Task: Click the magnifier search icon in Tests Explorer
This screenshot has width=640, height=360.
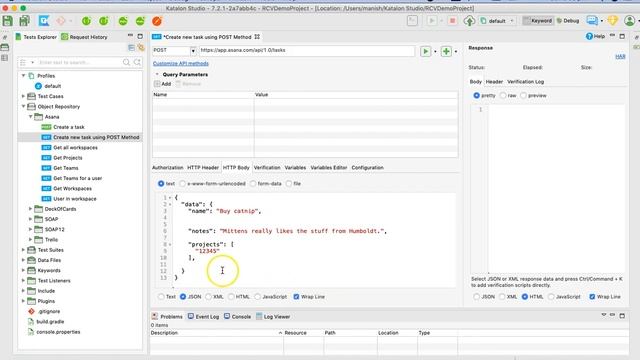Action: [127, 62]
